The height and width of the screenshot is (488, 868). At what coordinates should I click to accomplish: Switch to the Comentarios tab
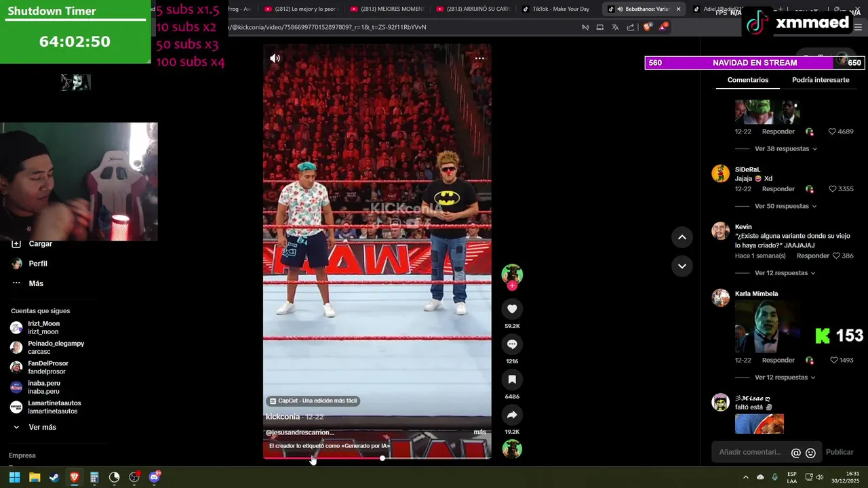pyautogui.click(x=748, y=80)
